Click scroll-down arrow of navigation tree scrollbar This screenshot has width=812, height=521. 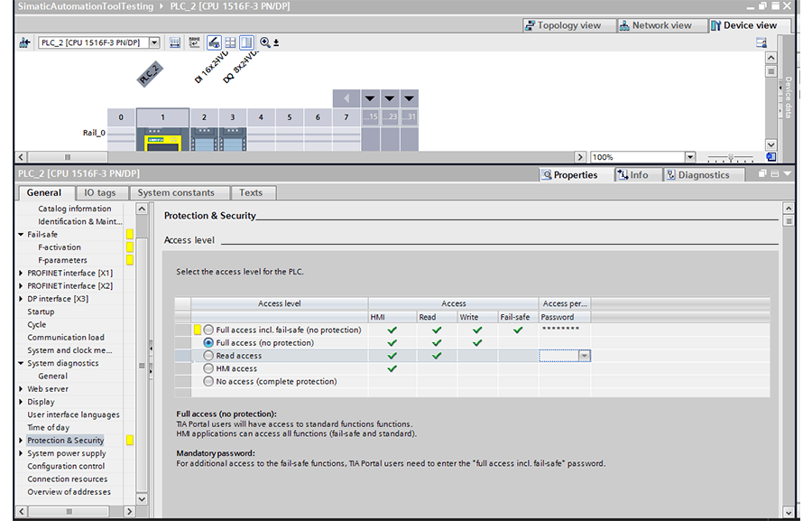[x=142, y=499]
